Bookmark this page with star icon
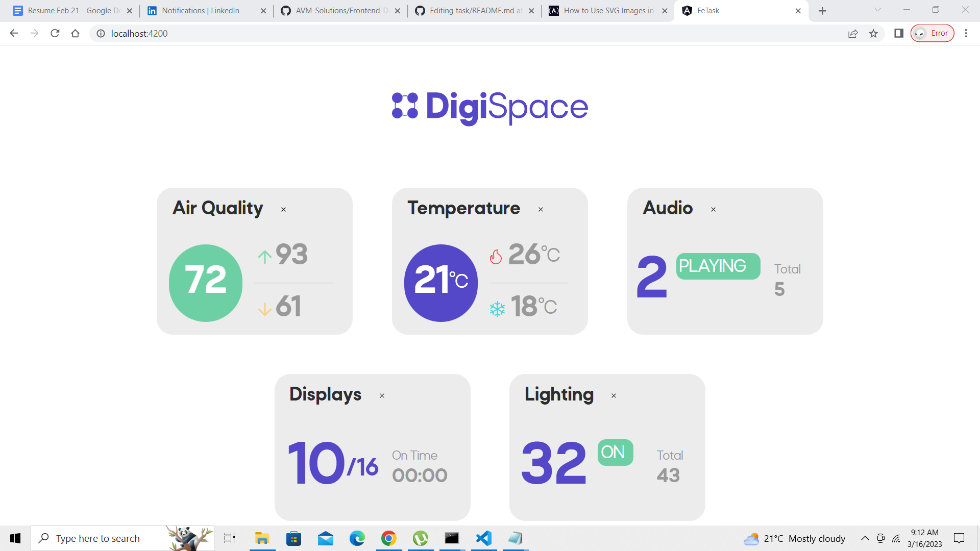Screen dimensions: 980x551 point(873,34)
